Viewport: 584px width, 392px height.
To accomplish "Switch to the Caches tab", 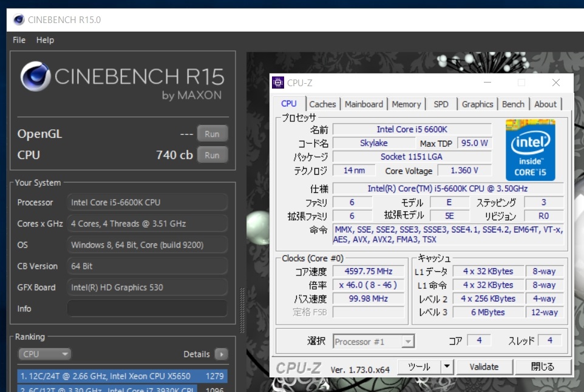I will coord(322,104).
